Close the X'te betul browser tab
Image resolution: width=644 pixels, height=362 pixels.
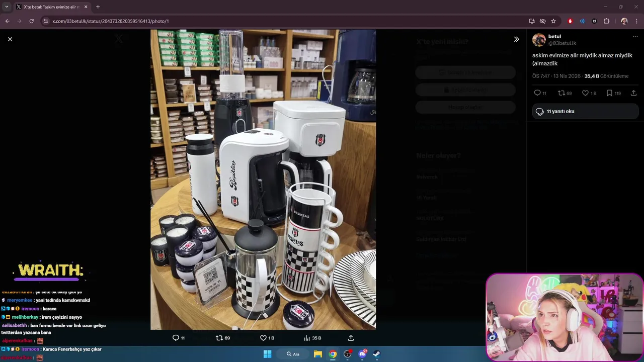86,7
